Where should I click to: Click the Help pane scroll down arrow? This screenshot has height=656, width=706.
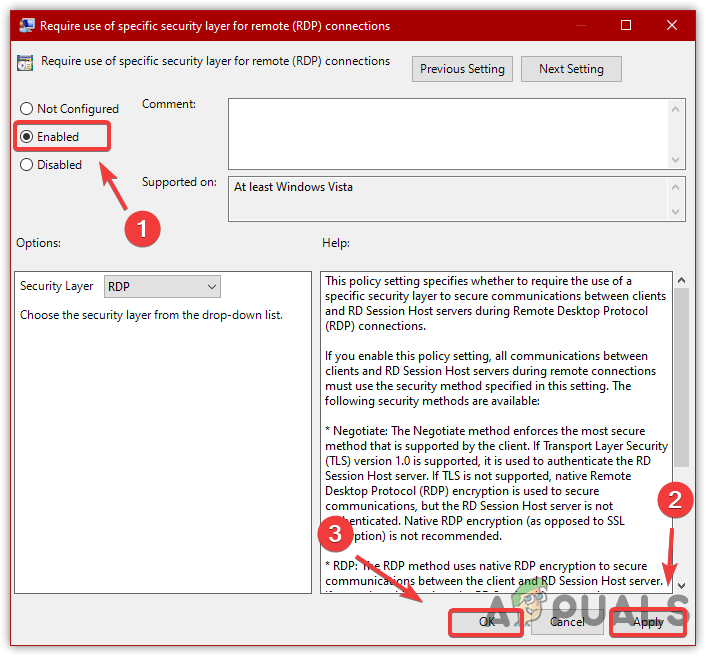click(x=682, y=586)
